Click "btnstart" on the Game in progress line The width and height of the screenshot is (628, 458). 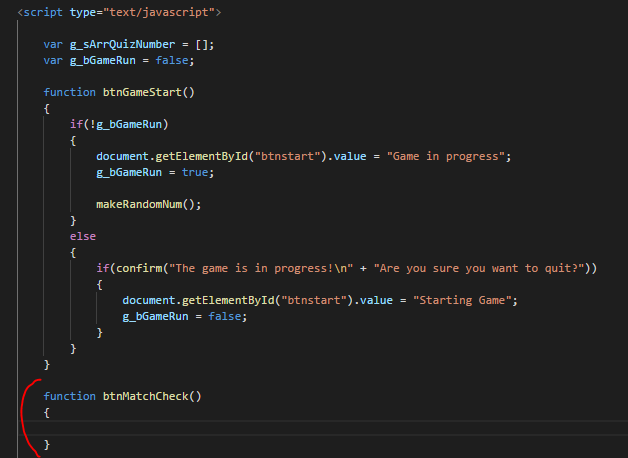click(x=287, y=157)
